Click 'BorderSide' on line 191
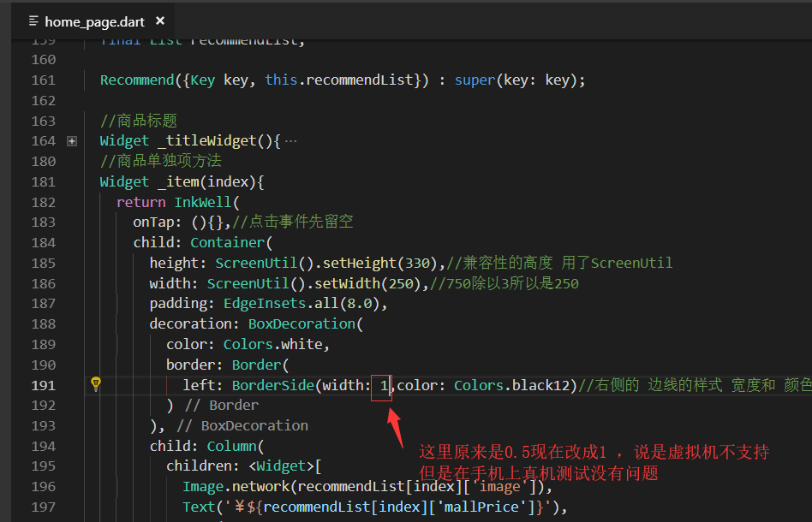This screenshot has height=522, width=812. pos(273,385)
